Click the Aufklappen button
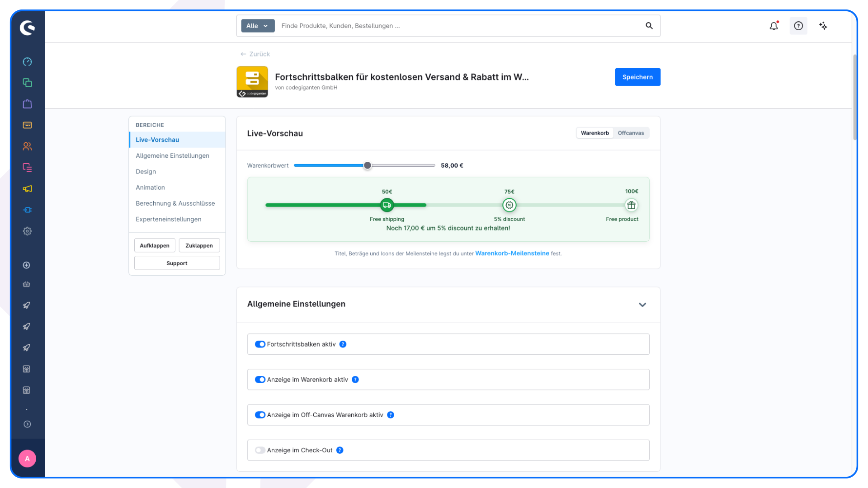Viewport: 868px width, 488px height. pos(155,245)
